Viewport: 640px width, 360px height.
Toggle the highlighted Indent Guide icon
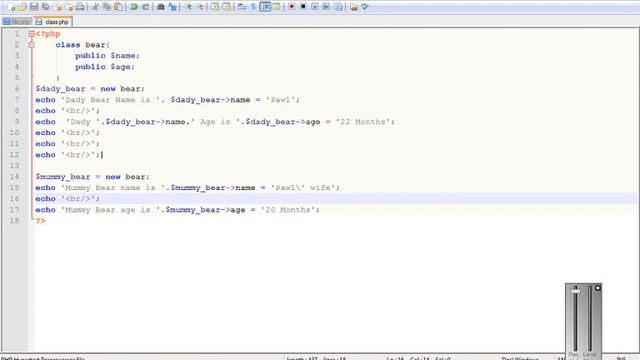point(265,7)
